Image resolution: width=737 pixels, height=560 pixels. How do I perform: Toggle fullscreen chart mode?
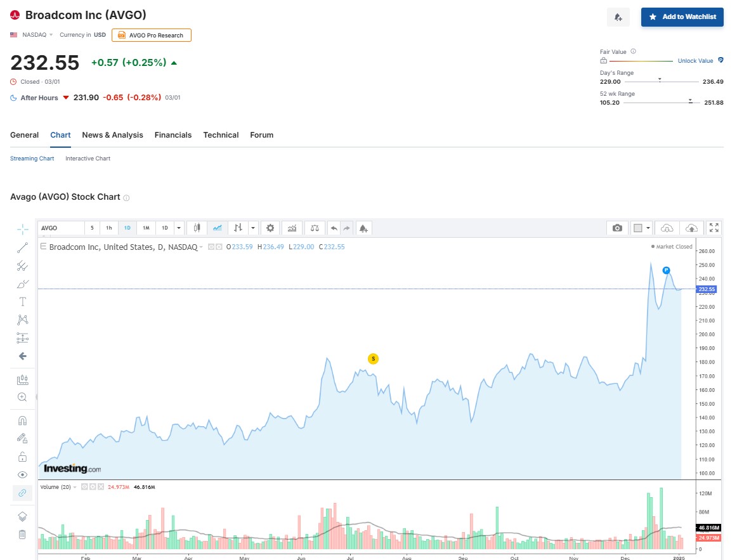point(714,228)
